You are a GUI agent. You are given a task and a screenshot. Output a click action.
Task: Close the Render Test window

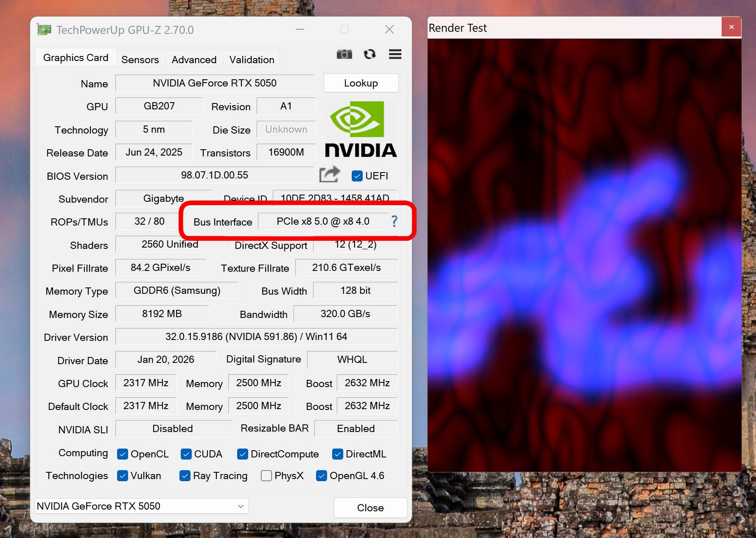731,27
